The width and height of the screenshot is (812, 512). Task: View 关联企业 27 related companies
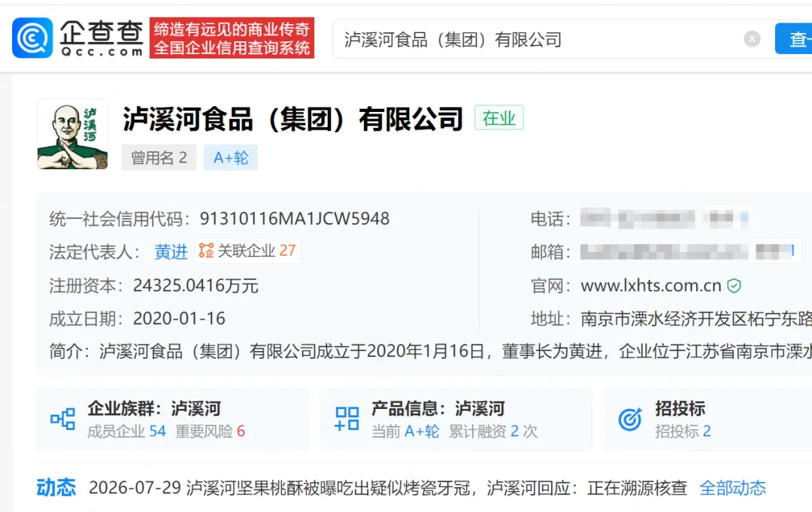click(247, 251)
